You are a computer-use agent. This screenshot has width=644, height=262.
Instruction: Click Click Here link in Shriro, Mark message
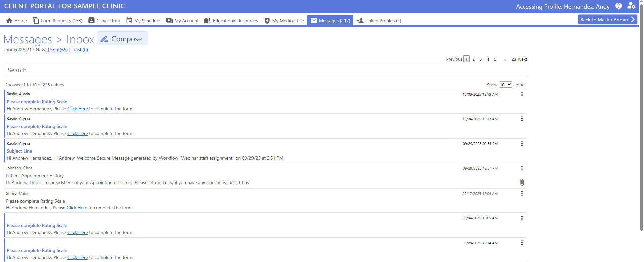tap(77, 208)
